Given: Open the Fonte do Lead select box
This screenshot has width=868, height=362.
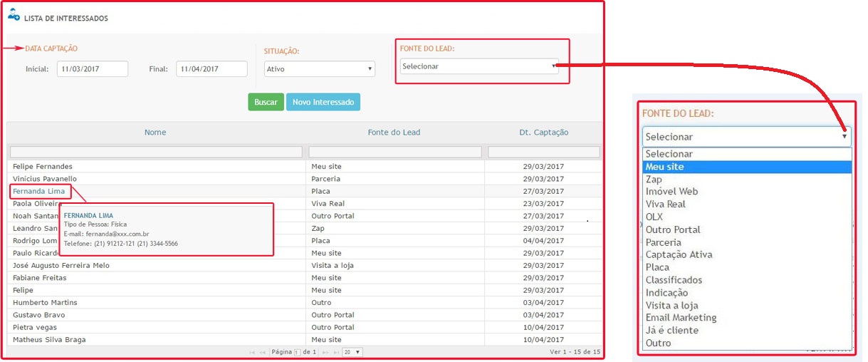Looking at the screenshot, I should pyautogui.click(x=479, y=66).
